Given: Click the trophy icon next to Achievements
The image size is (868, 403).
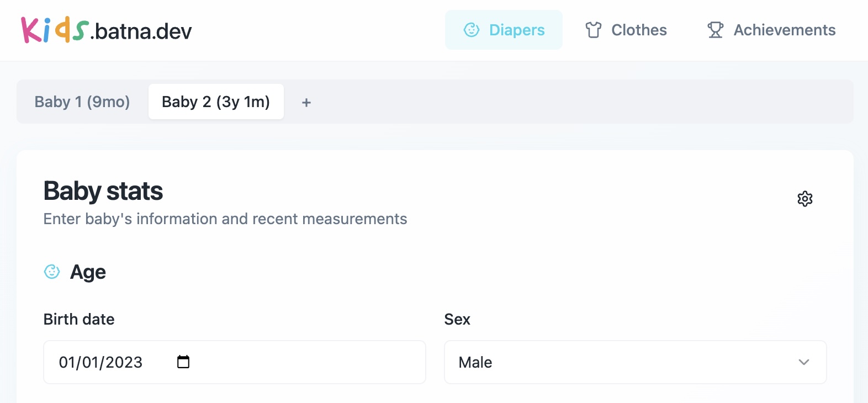Looking at the screenshot, I should pyautogui.click(x=716, y=30).
